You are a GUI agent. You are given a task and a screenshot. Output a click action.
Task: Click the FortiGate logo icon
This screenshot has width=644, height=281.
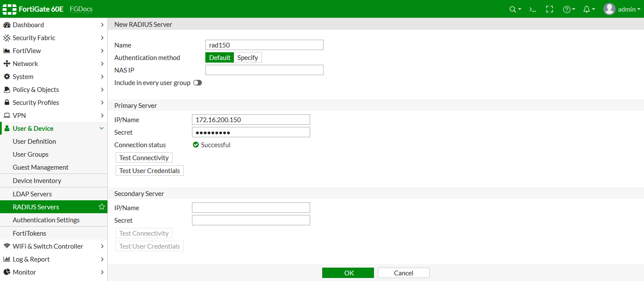9,9
